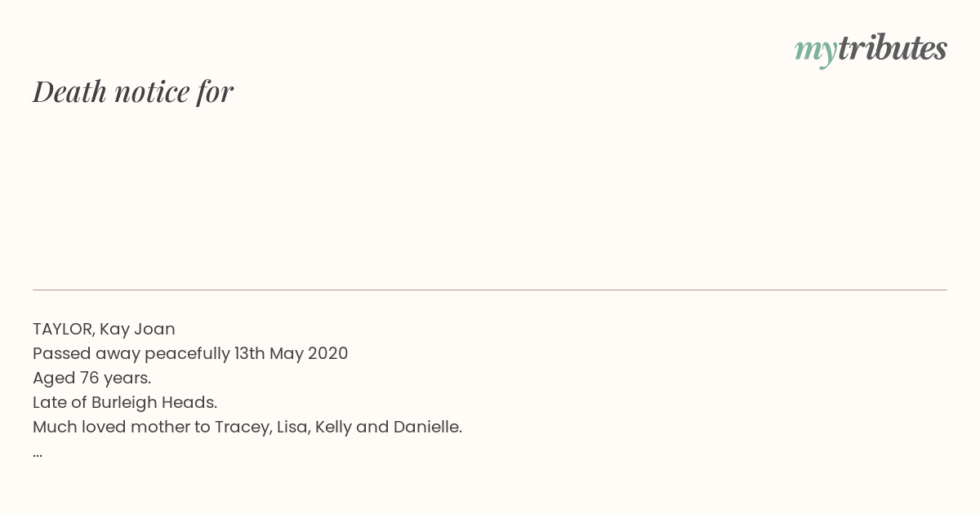Click the "Passed away peacefully" line

190,353
